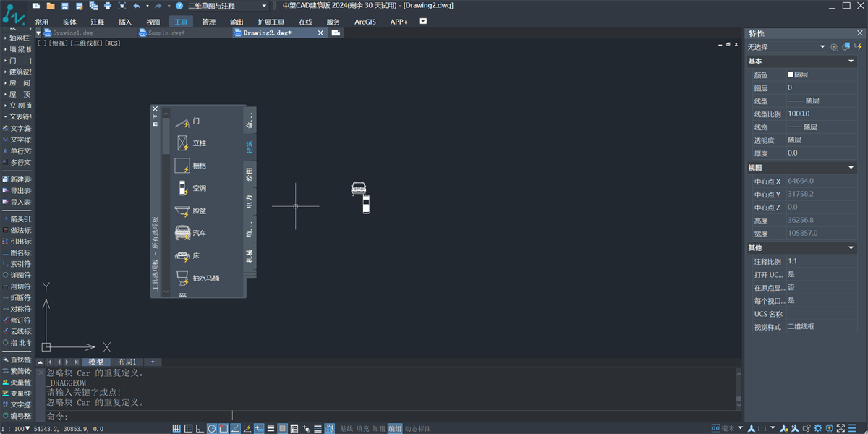Switch to the Sample.dwg* document tab
The image size is (868, 434).
tap(166, 33)
